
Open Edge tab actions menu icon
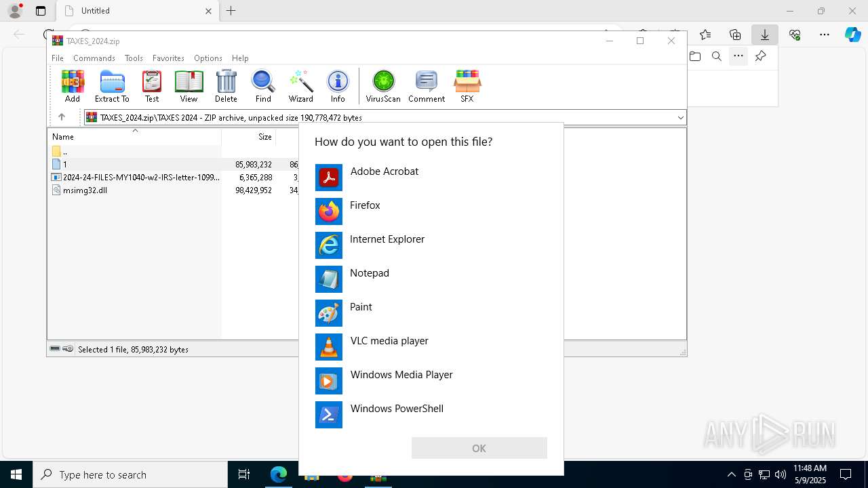41,11
